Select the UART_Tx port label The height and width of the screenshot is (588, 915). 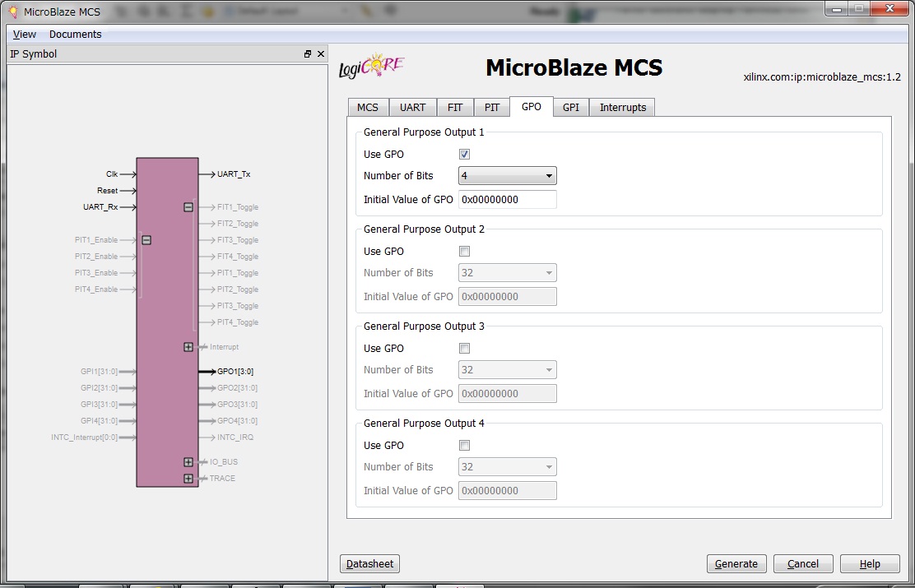(234, 174)
